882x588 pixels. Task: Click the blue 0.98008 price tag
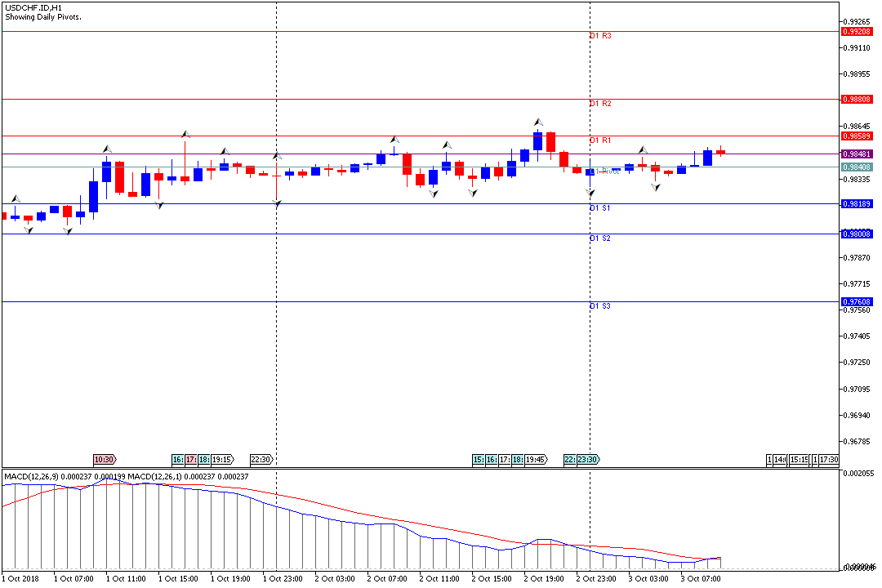point(857,234)
